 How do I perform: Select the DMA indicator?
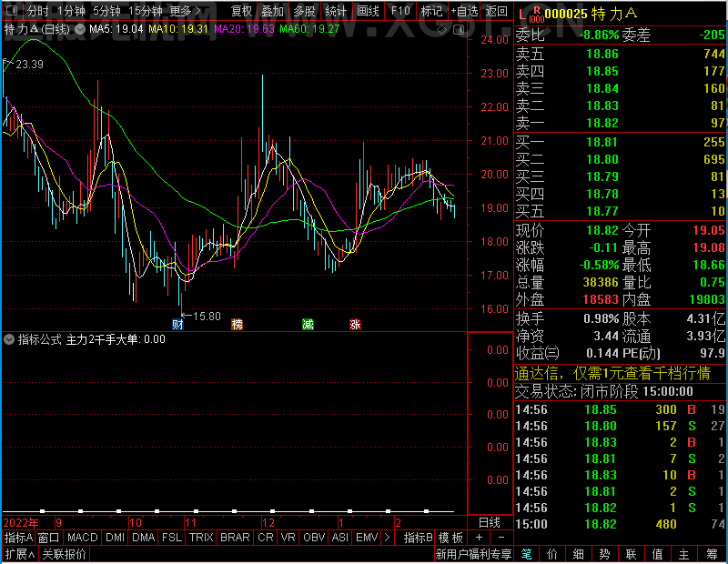(143, 538)
